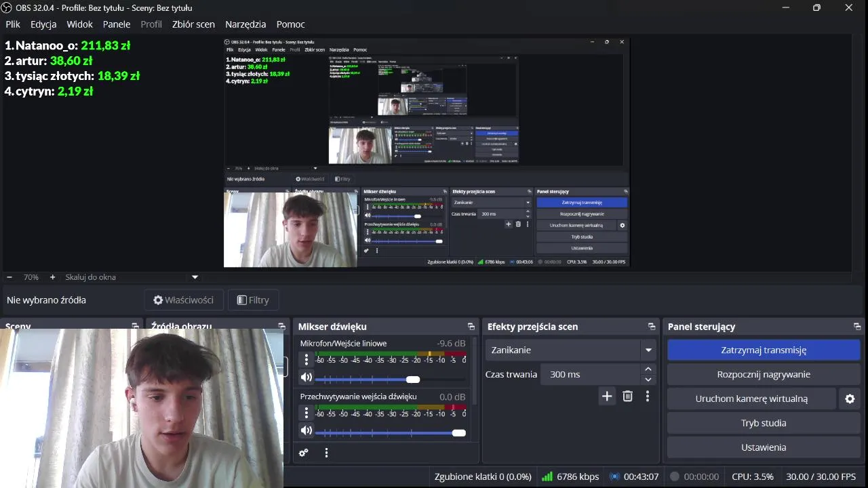Click the webcam overlay thumbnail

(142, 408)
